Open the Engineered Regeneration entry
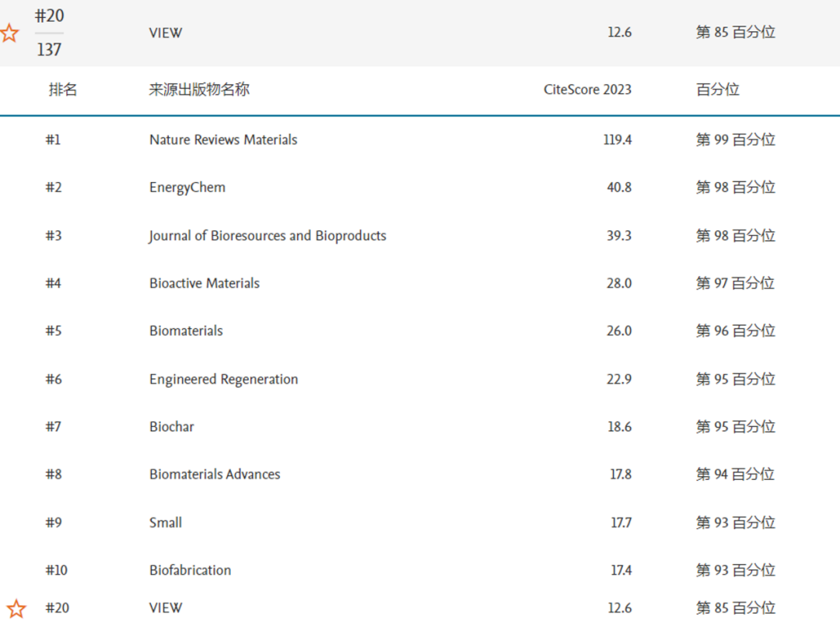 click(223, 380)
